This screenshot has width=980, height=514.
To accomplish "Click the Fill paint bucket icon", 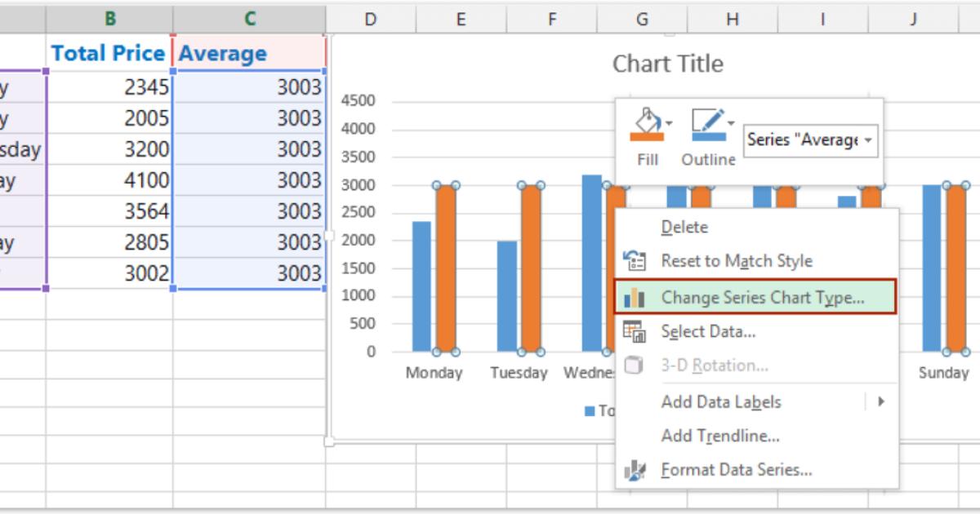I will [x=647, y=125].
